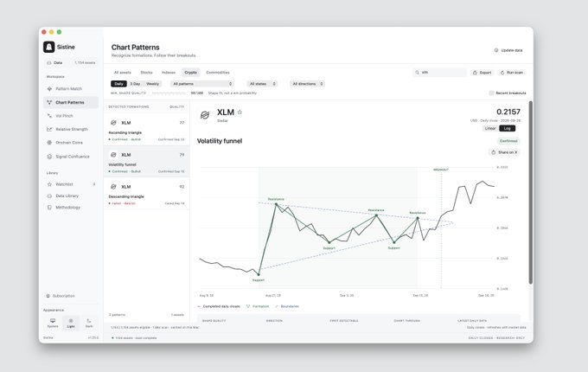Select the Commodities tab
This screenshot has height=372, width=588.
[x=218, y=73]
